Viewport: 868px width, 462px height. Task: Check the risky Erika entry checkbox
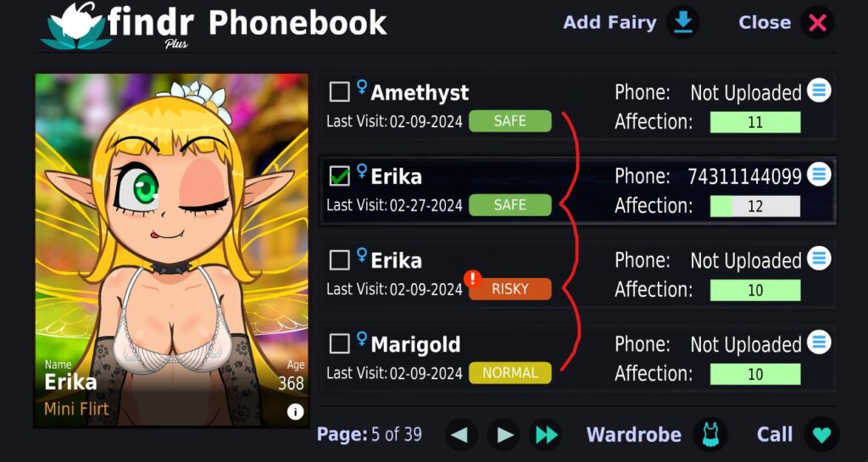[339, 259]
